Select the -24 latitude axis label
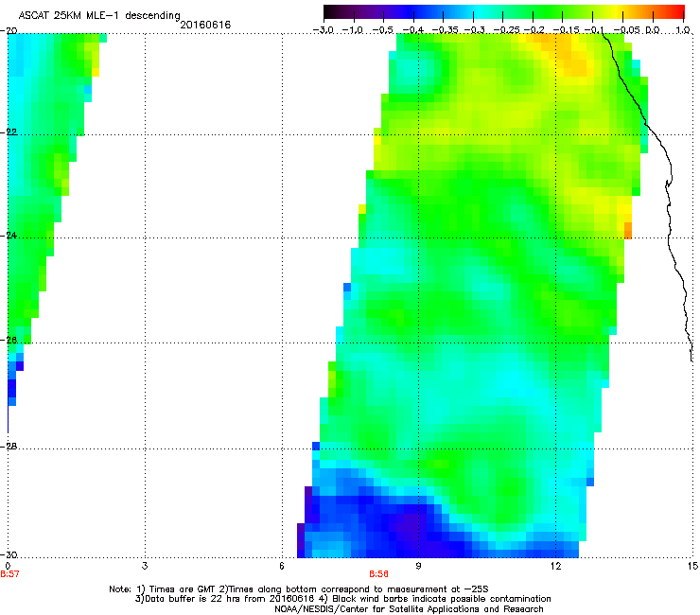The height and width of the screenshot is (615, 700). point(9,236)
